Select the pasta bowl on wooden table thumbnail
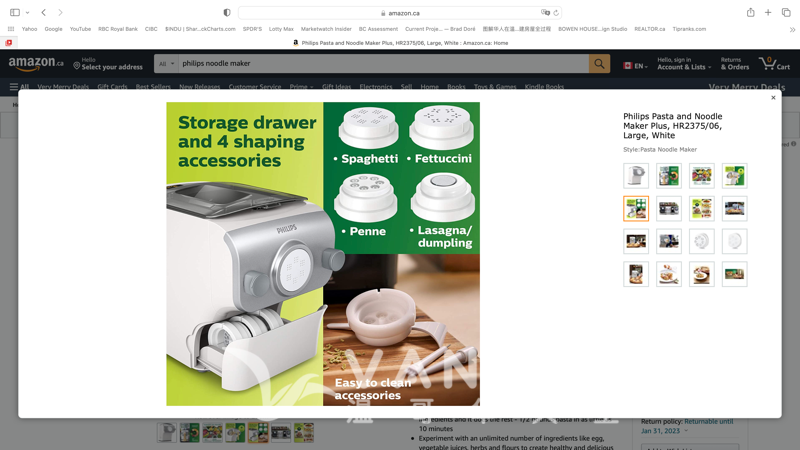 coord(702,274)
